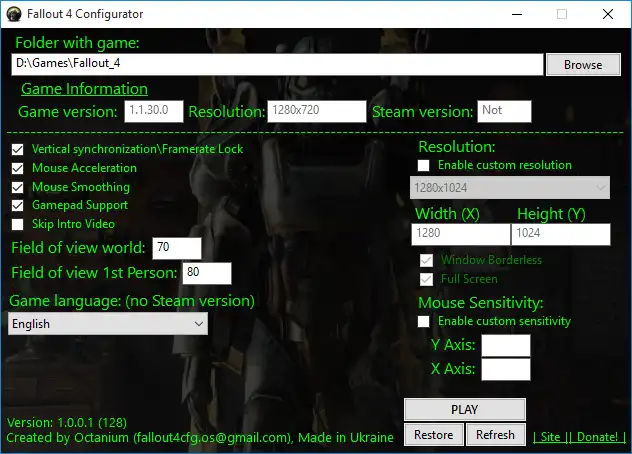Image resolution: width=632 pixels, height=454 pixels.
Task: Check Enable custom resolution
Action: [424, 165]
